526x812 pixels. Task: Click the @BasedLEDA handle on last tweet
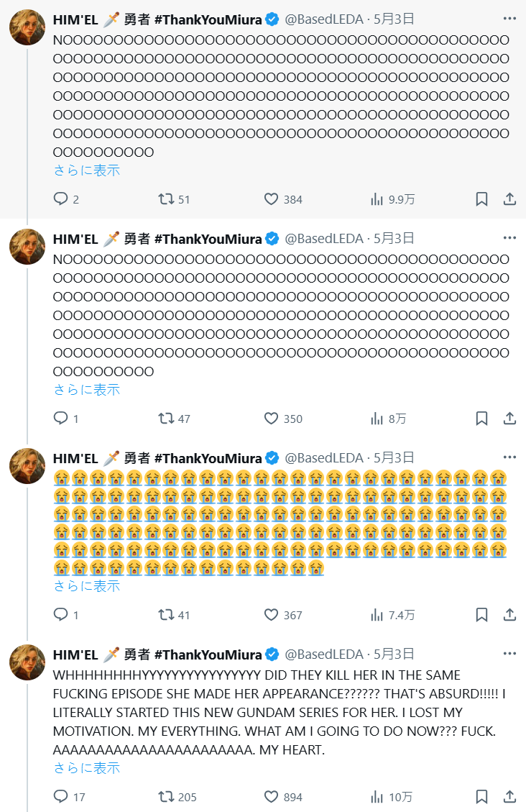324,654
